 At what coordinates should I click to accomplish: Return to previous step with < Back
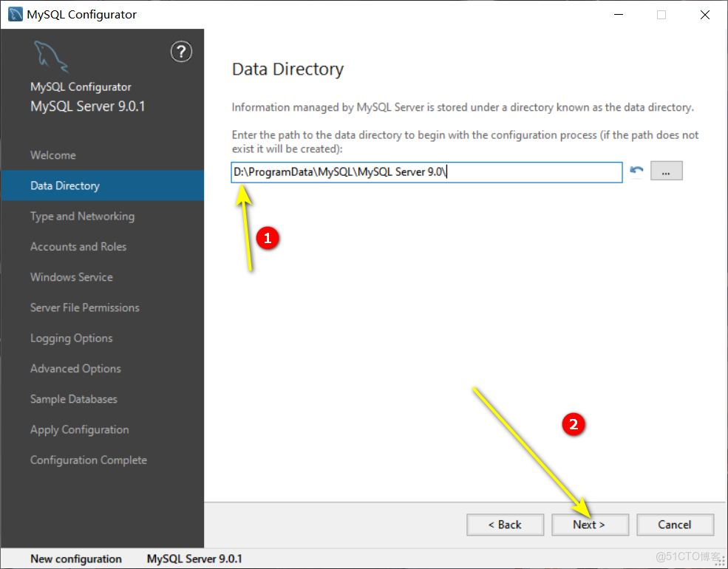(x=505, y=525)
